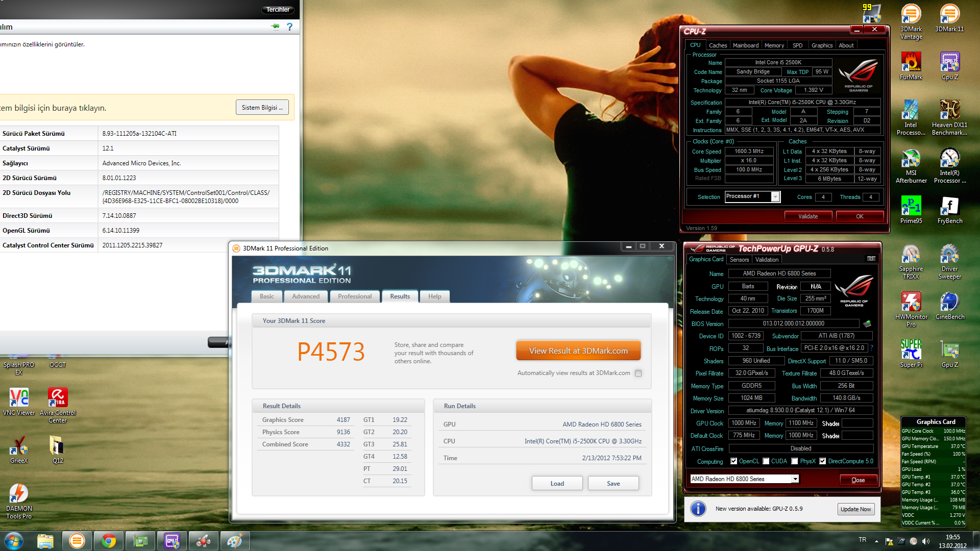Open Tercihler dropdown in Catalyst window
This screenshot has width=980, height=551.
(278, 10)
